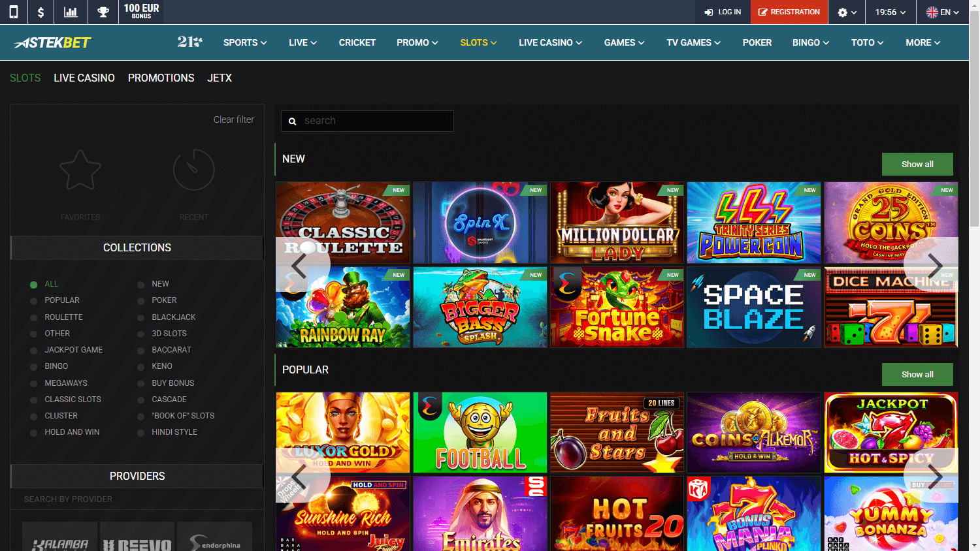Expand the LIVE CASINO nav dropdown
The image size is (980, 551).
(x=550, y=42)
